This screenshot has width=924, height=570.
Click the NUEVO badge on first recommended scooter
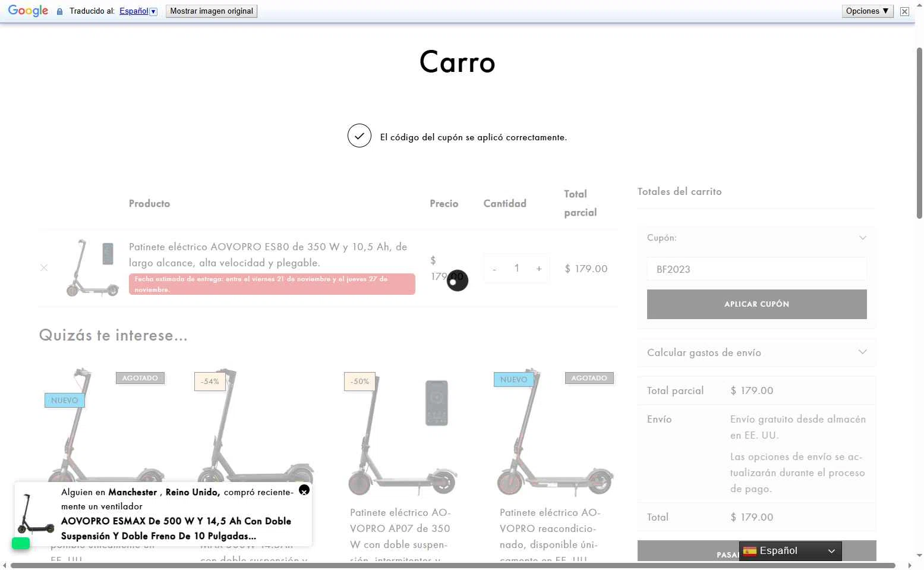click(65, 401)
